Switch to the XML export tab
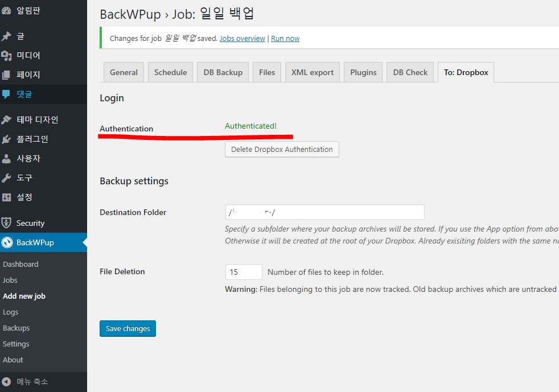Viewport: 559px width, 392px height. [313, 72]
